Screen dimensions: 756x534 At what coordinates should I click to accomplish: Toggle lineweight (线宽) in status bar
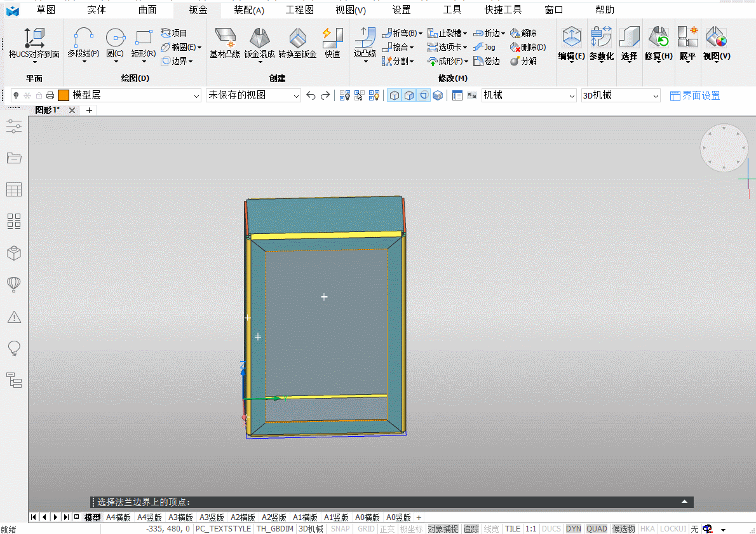point(491,529)
